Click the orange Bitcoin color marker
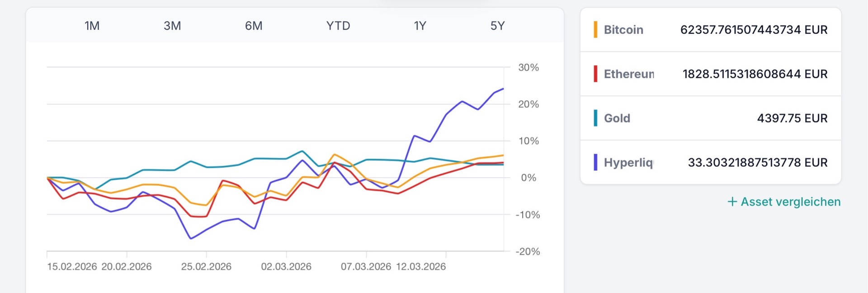Image resolution: width=868 pixels, height=293 pixels. 595,30
